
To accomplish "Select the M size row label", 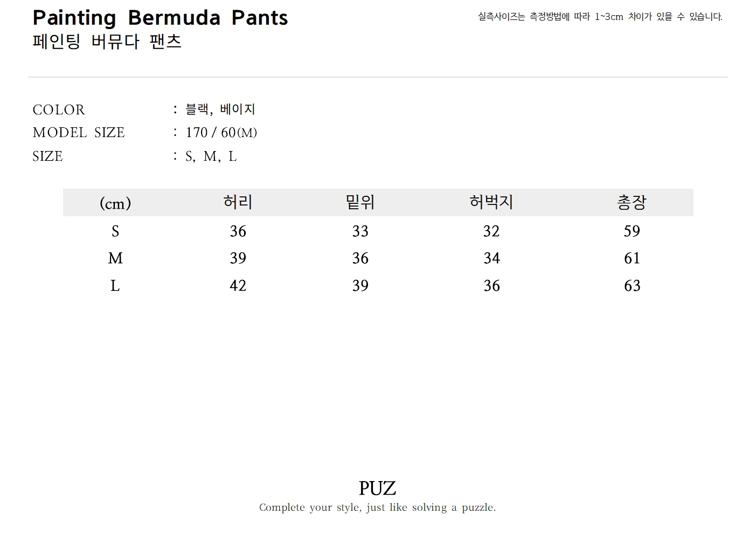I will pos(115,258).
